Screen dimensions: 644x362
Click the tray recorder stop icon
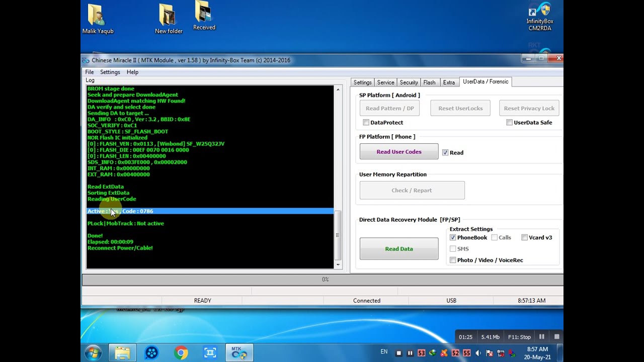pos(399,353)
